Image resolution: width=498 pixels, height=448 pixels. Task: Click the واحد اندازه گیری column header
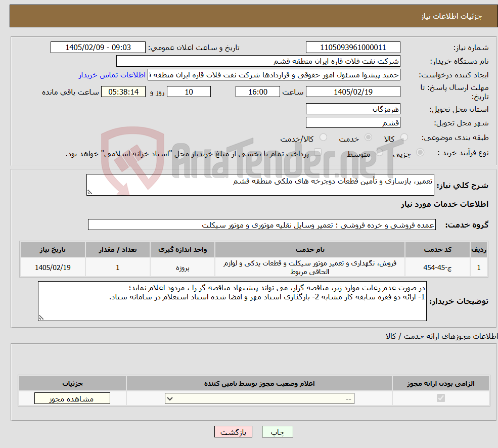183,249
